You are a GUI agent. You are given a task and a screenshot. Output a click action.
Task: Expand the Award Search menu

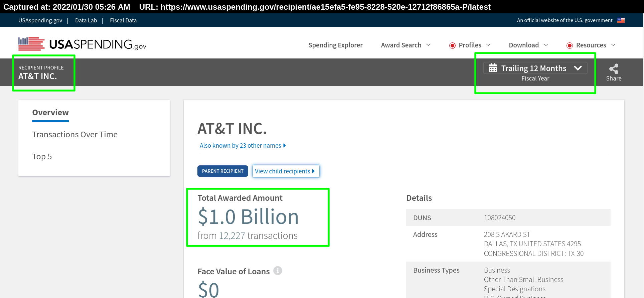coord(406,45)
